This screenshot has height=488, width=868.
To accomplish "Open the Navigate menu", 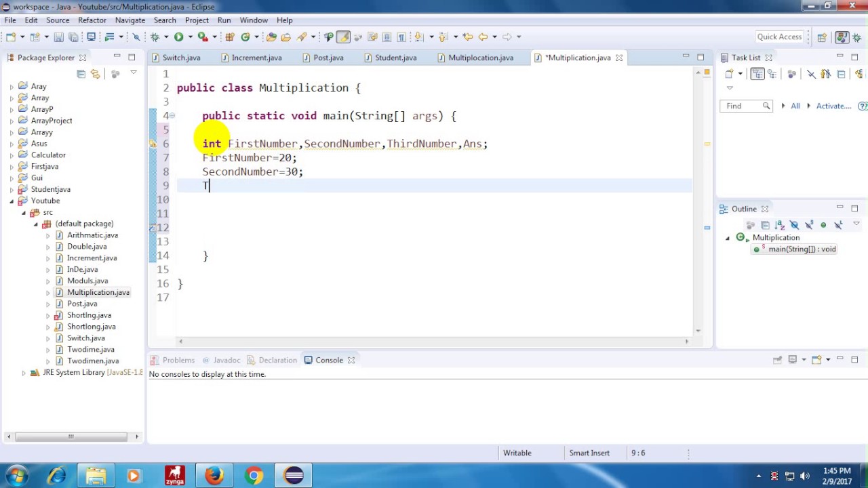I will 130,20.
